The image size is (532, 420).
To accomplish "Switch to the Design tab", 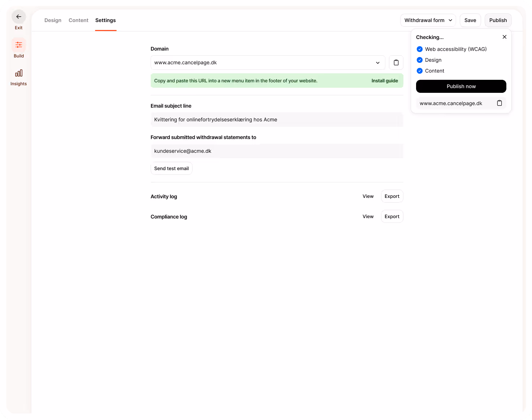I will [x=53, y=20].
